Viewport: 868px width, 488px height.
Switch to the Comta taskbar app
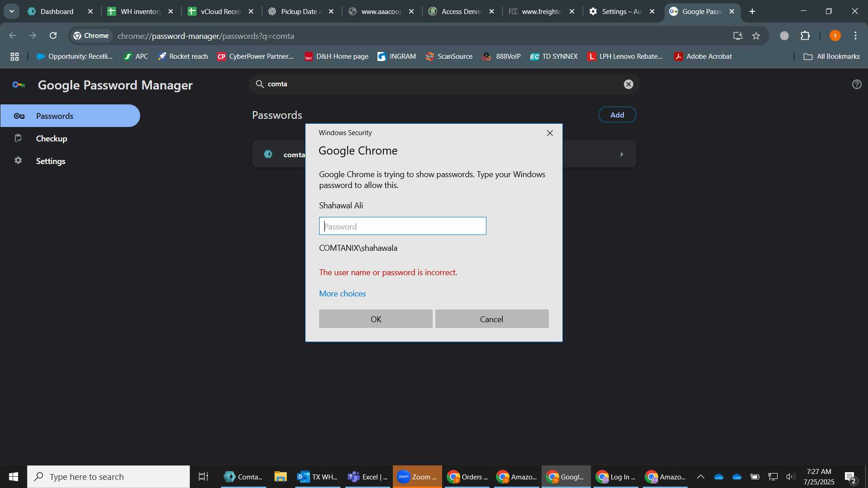click(x=243, y=477)
